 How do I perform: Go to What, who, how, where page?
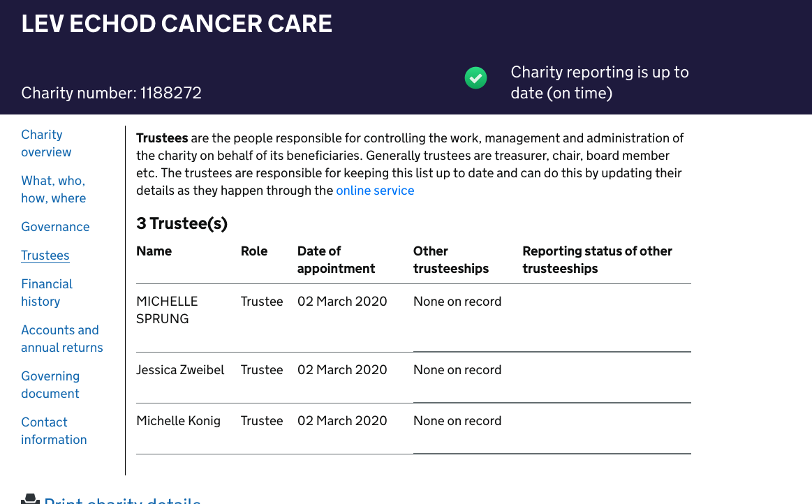click(53, 190)
